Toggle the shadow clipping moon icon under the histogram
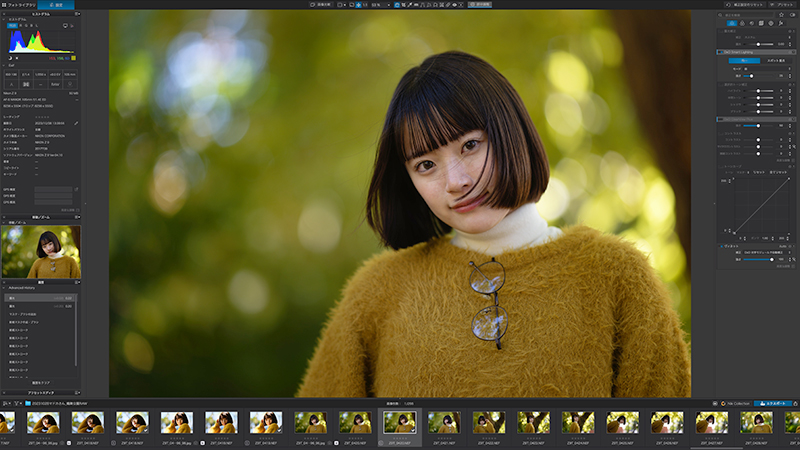The width and height of the screenshot is (800, 450). pyautogui.click(x=10, y=58)
